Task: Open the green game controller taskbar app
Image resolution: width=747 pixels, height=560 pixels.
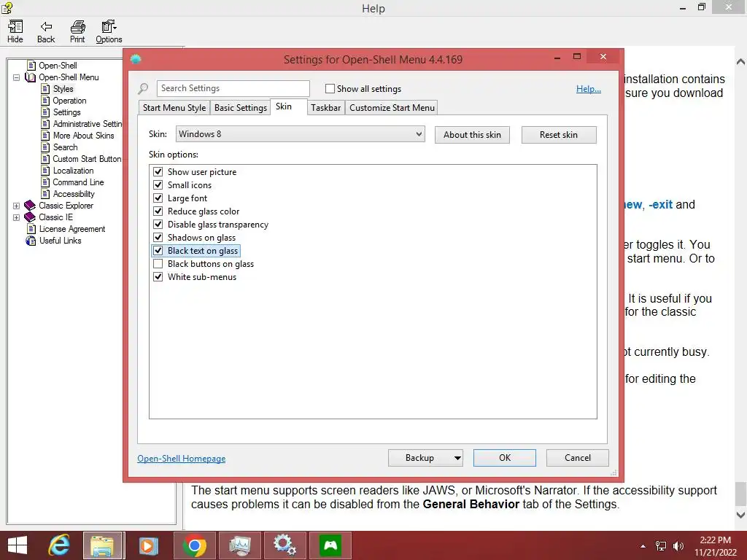Action: point(330,545)
